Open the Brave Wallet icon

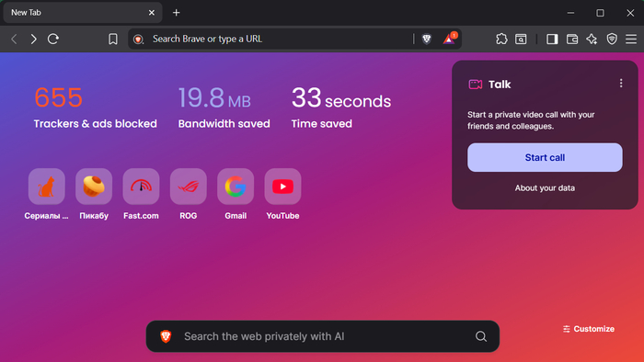point(572,39)
